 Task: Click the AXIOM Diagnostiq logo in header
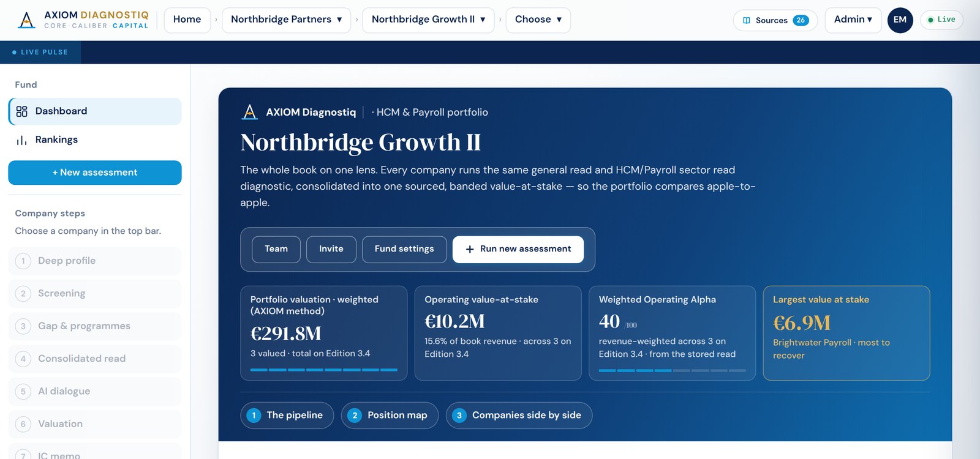83,20
